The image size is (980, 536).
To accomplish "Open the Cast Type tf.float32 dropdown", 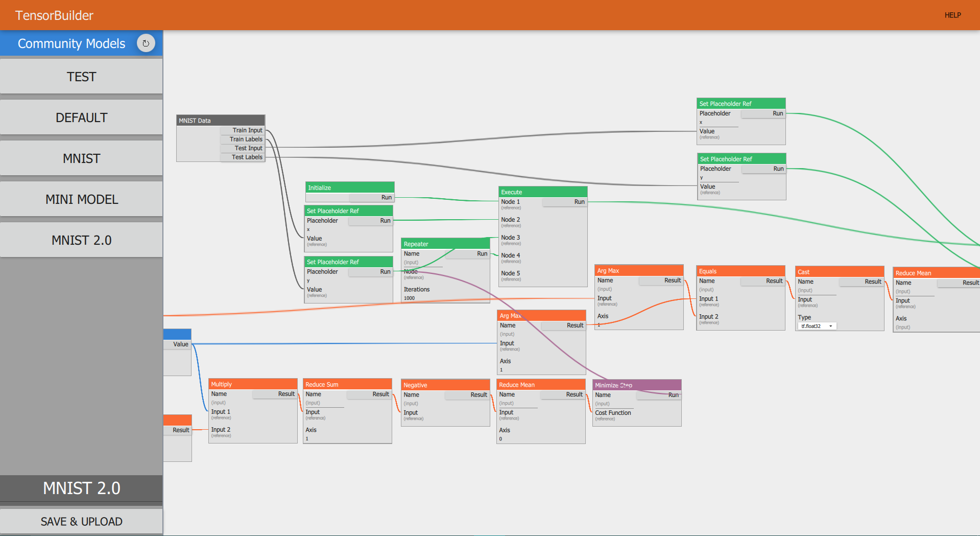I will 816,326.
